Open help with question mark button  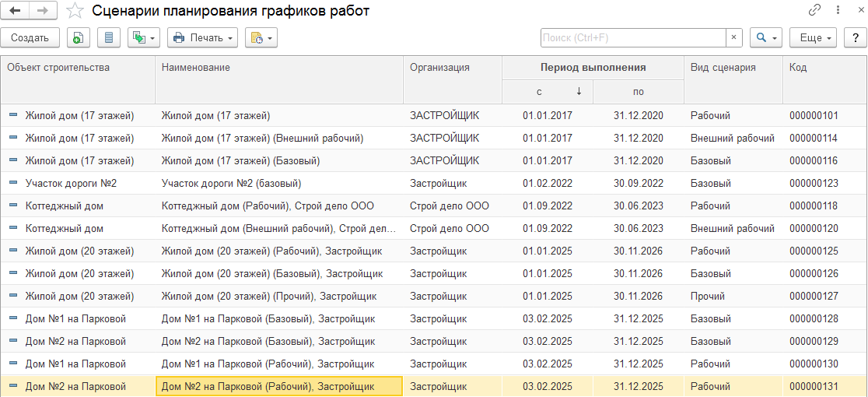pos(853,37)
